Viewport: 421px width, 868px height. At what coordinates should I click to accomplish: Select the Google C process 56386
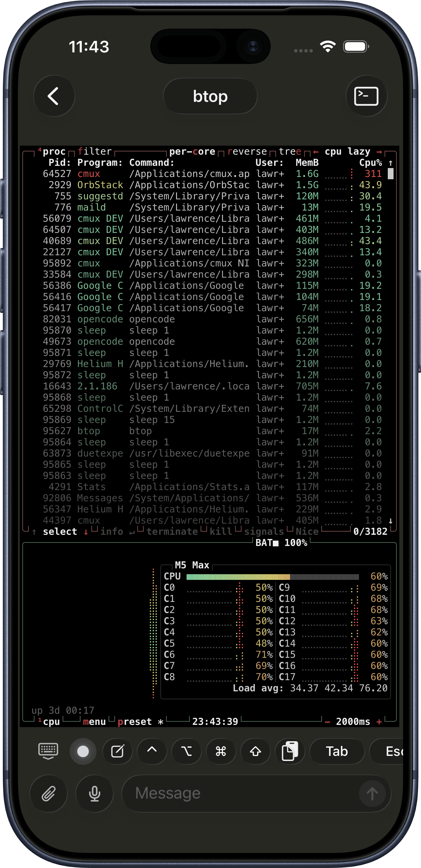(212, 285)
